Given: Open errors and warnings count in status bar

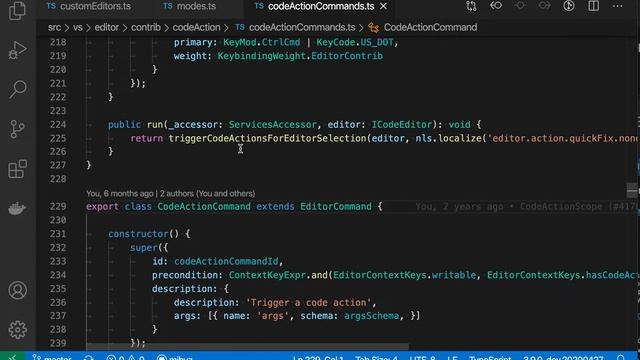Looking at the screenshot, I should pyautogui.click(x=125, y=358).
